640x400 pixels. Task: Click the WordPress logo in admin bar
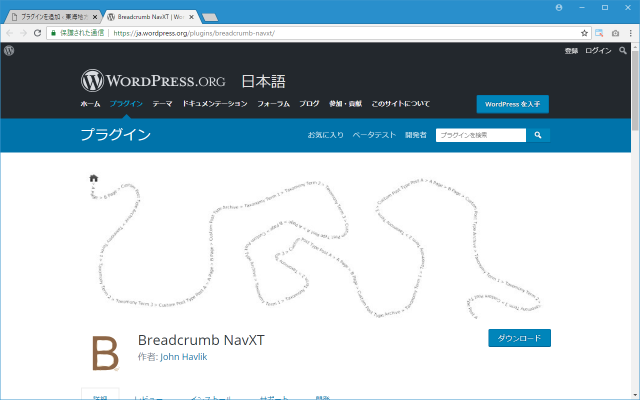point(9,49)
